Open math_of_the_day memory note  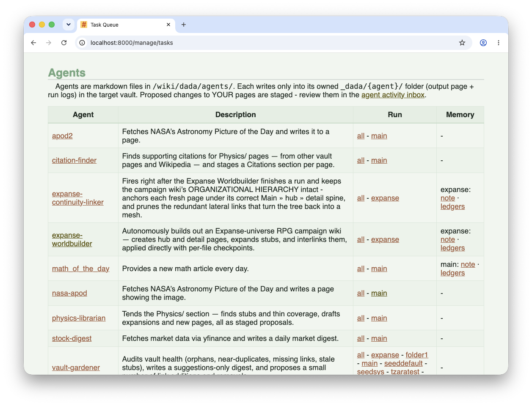coord(468,264)
